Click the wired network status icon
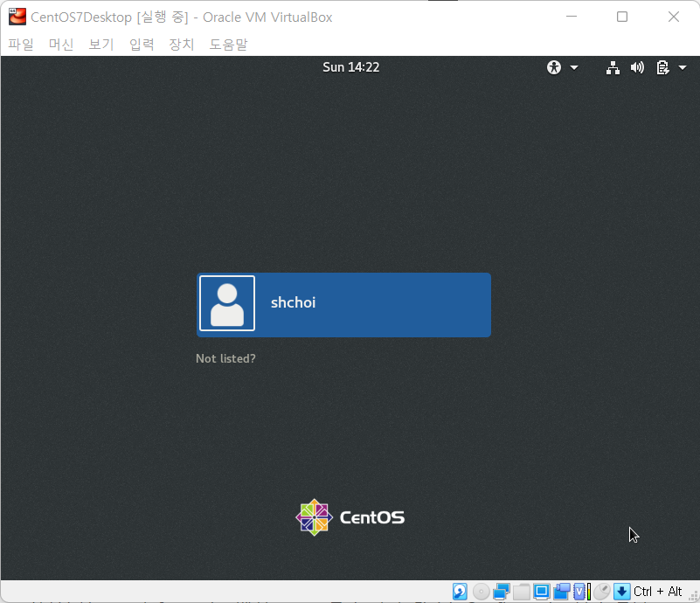 point(613,68)
